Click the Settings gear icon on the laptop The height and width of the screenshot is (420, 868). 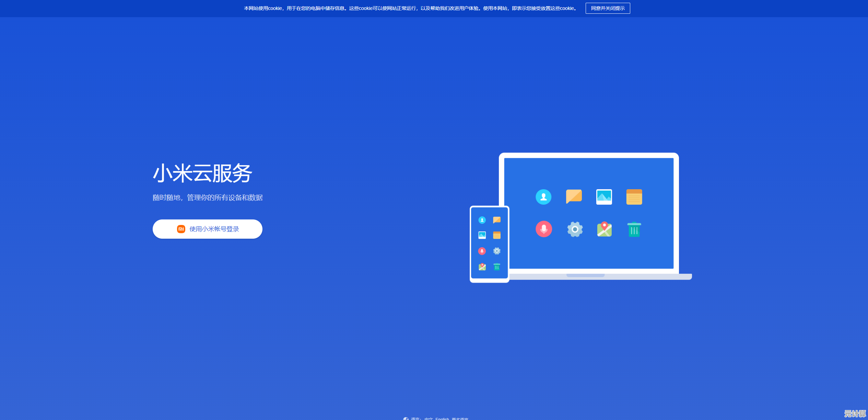pyautogui.click(x=575, y=229)
